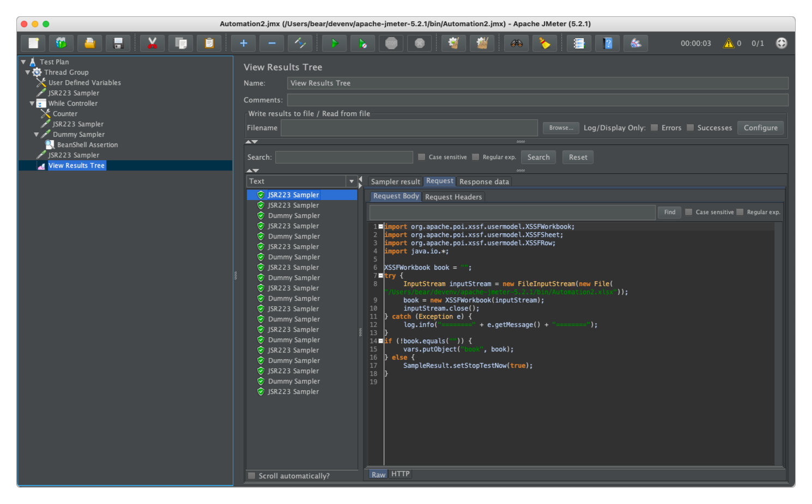Save the test plan with disk icon

click(x=118, y=43)
